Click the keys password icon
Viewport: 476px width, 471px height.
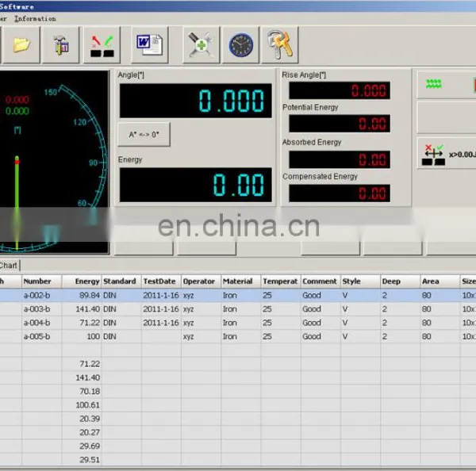[280, 45]
